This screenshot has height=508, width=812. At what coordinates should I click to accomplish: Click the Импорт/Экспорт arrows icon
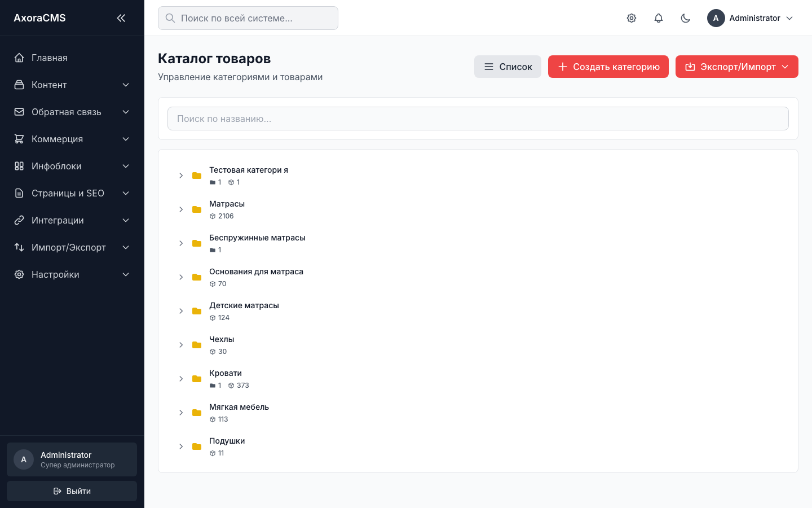pyautogui.click(x=19, y=247)
